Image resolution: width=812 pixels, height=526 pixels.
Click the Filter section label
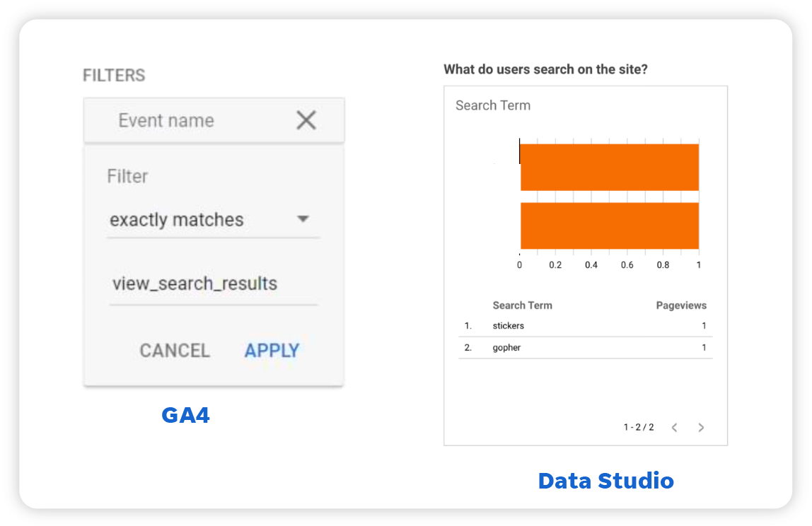(x=127, y=176)
